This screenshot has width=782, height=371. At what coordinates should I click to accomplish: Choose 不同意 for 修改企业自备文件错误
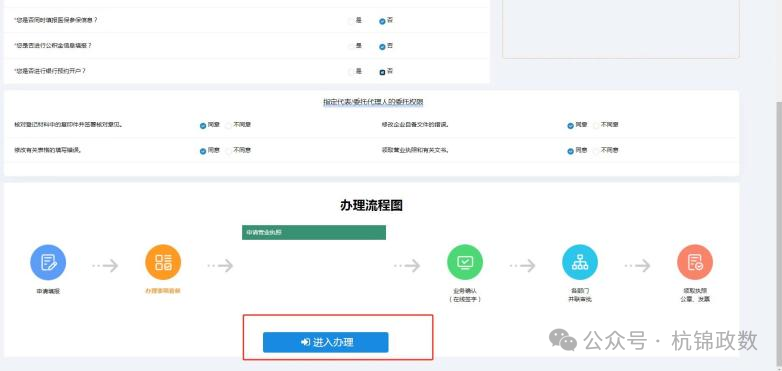click(x=596, y=126)
